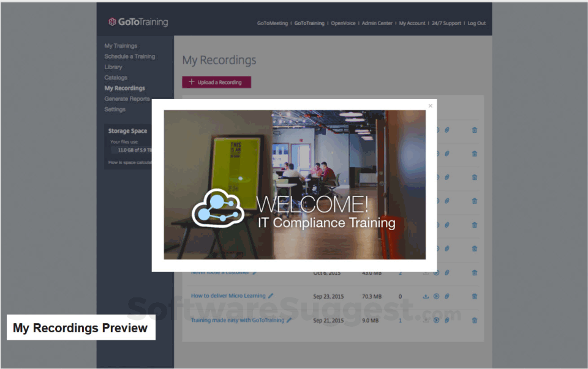Go to the Admin Center
This screenshot has height=369, width=588.
[x=377, y=23]
